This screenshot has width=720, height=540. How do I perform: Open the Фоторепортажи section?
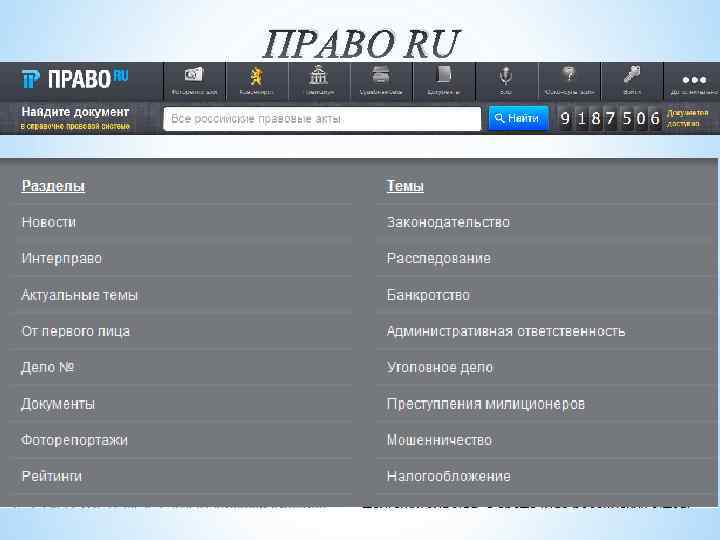(74, 440)
